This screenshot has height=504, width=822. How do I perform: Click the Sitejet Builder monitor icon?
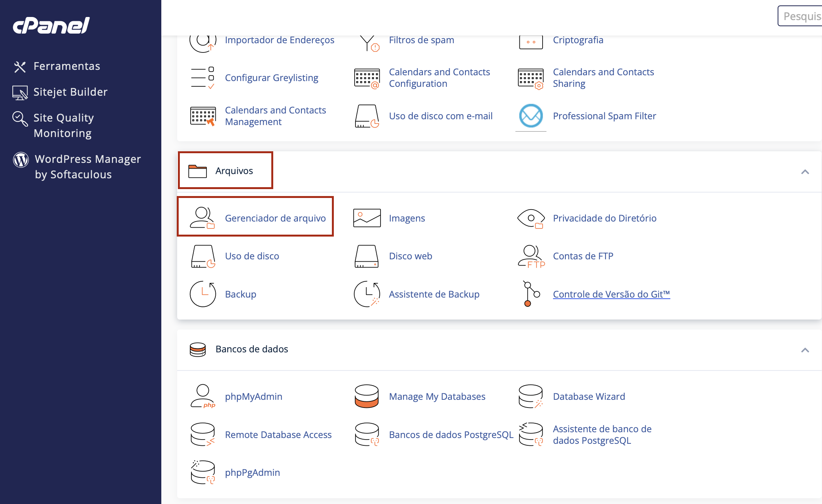20,93
